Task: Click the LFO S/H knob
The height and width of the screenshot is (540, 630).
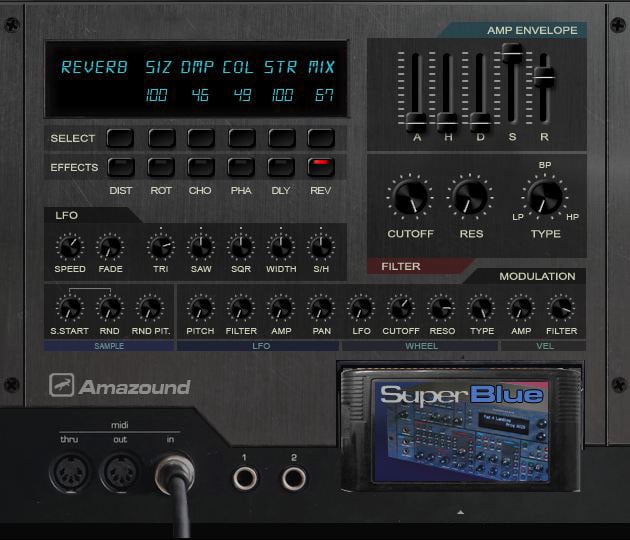Action: pyautogui.click(x=321, y=247)
